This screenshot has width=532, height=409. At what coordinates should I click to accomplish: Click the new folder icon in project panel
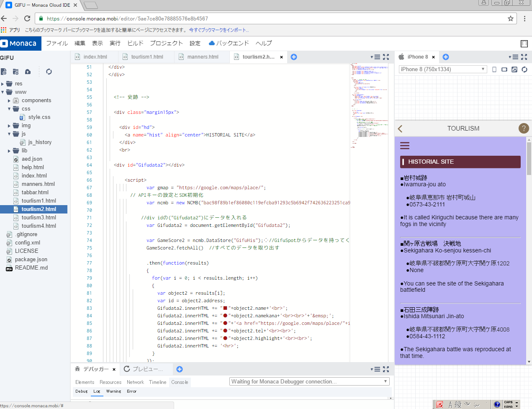tap(16, 72)
